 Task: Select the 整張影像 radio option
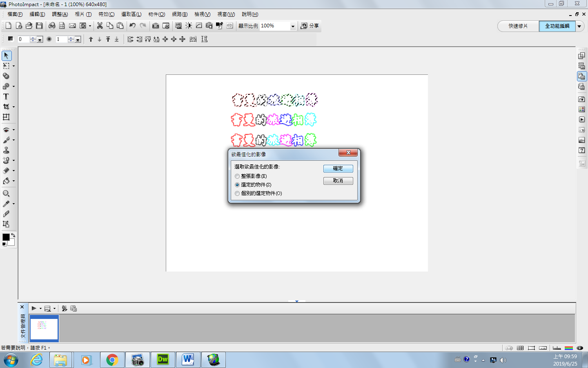coord(237,176)
